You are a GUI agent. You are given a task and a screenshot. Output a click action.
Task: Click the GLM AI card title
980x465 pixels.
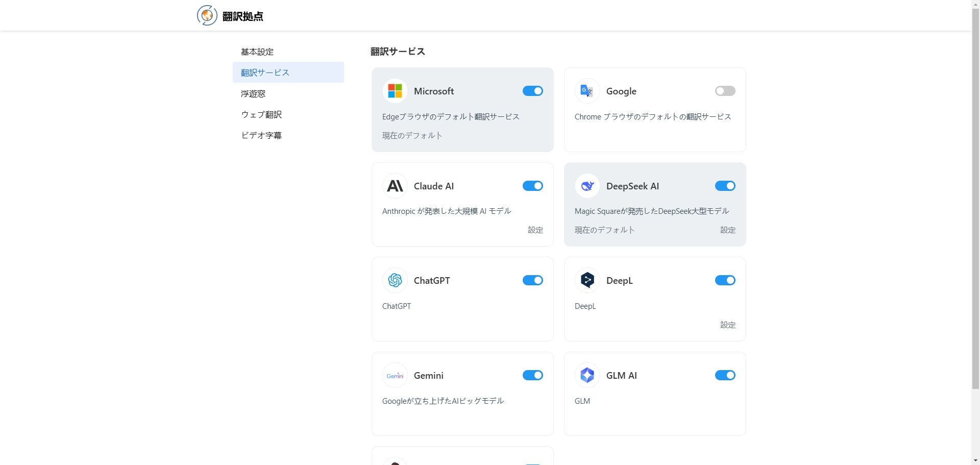click(622, 376)
